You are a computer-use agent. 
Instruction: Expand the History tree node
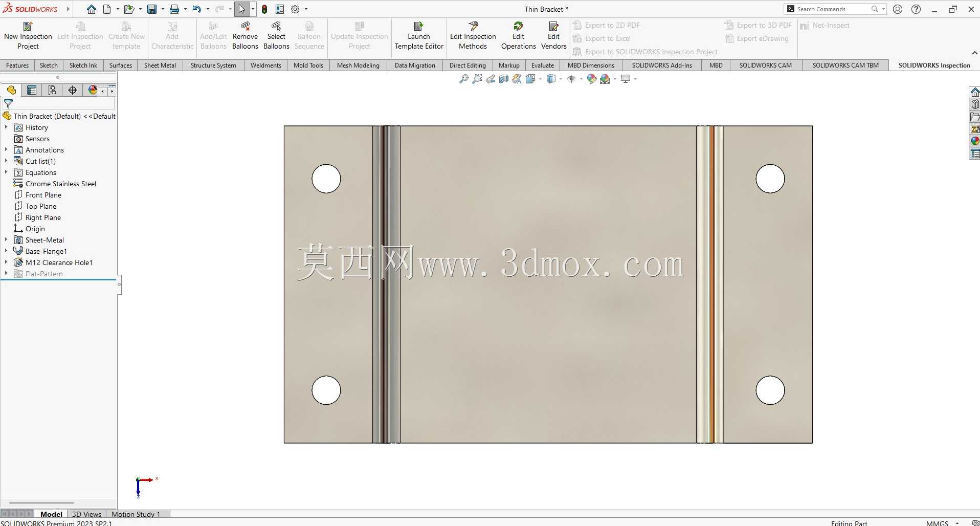pos(6,127)
